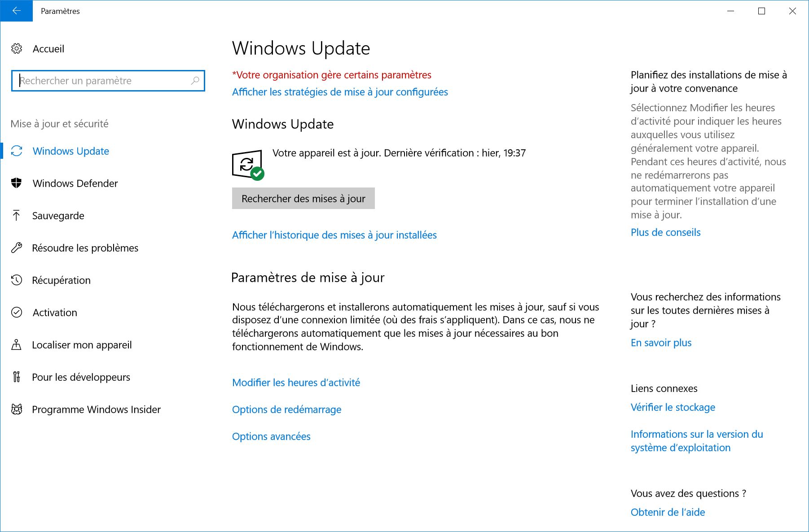This screenshot has height=532, width=809.
Task: Click the Sauvegarde upload arrow icon
Action: (x=17, y=215)
